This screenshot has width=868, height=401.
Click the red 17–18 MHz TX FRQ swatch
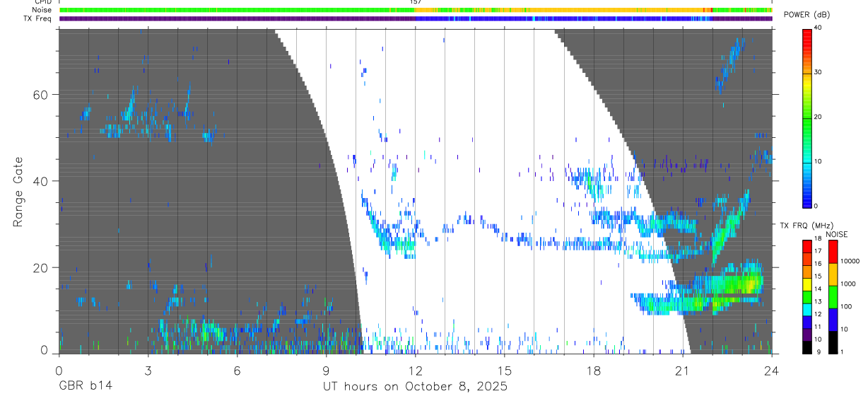coord(807,245)
